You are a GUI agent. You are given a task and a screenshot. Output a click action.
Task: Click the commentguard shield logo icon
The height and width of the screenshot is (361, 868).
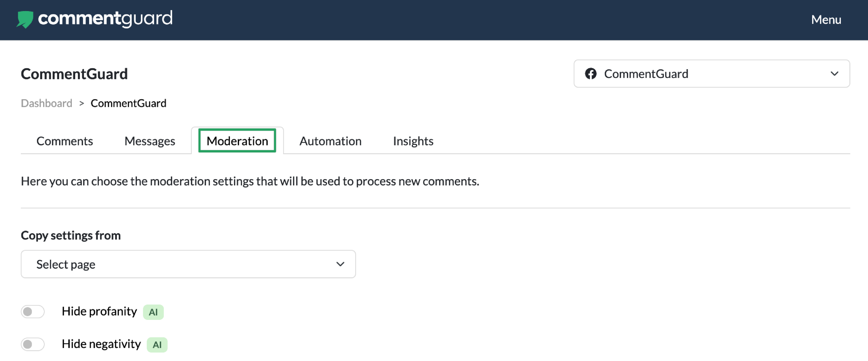25,20
